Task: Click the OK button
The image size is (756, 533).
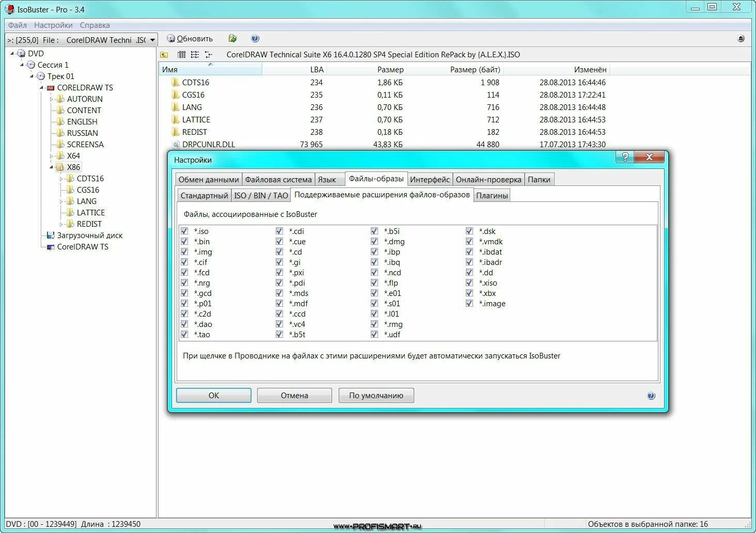Action: click(214, 396)
